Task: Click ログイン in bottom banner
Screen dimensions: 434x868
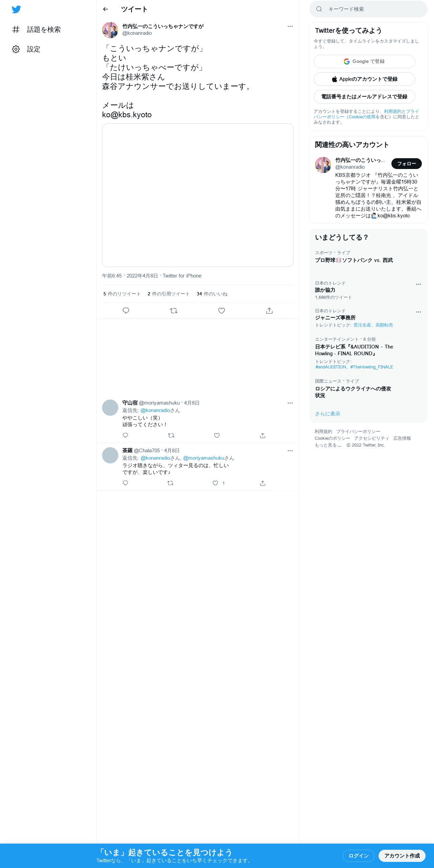Action: point(358,856)
